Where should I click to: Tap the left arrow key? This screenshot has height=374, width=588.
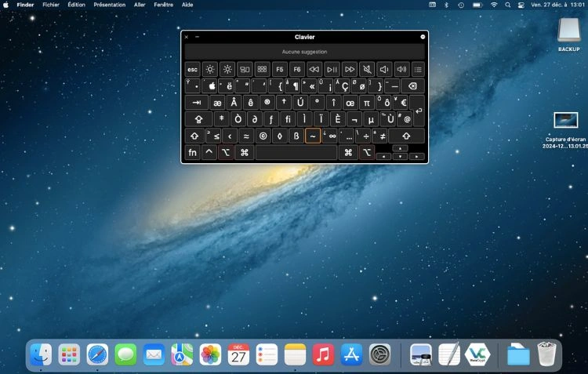(383, 157)
